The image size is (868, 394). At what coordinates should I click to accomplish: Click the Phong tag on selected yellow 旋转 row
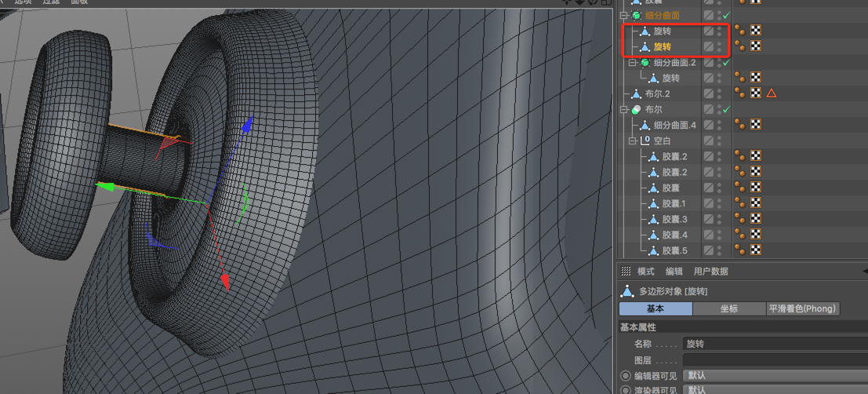740,46
